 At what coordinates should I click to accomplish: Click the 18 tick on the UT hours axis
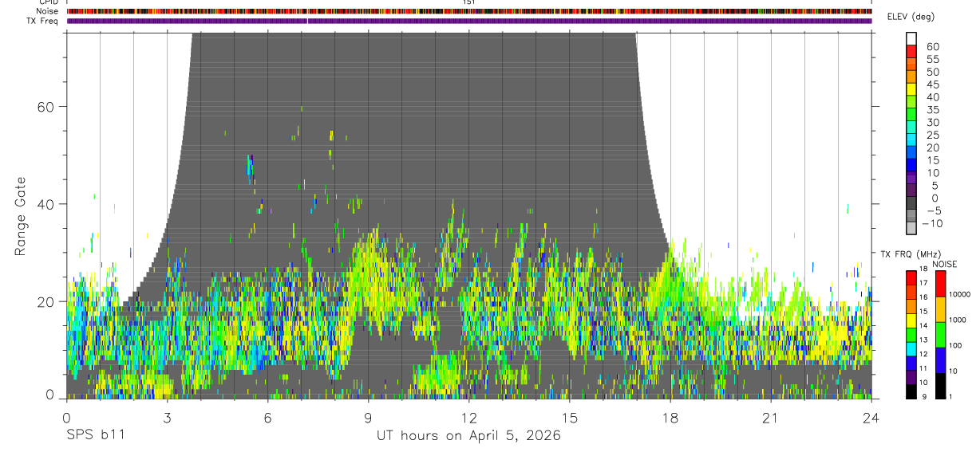pos(670,419)
